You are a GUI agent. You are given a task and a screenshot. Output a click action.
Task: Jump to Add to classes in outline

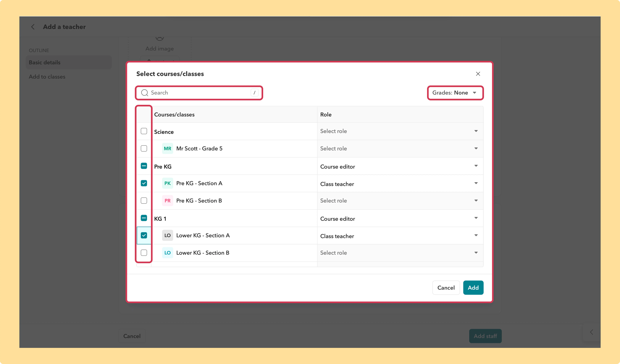coord(47,77)
